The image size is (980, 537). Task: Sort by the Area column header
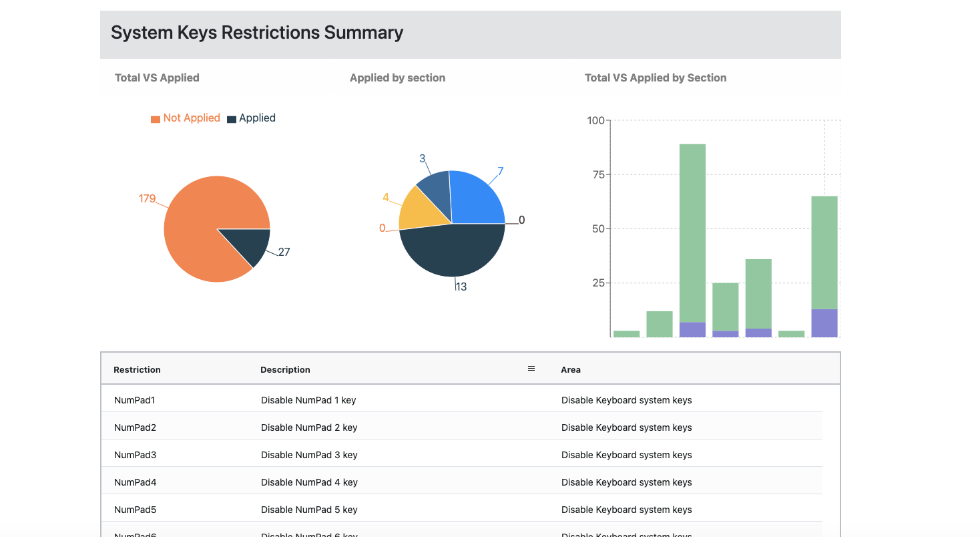571,369
